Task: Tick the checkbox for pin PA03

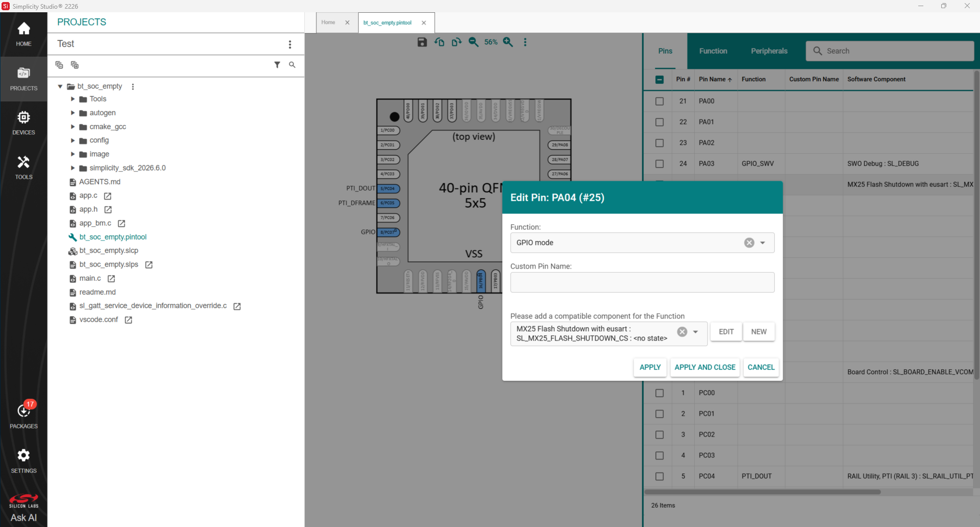Action: coord(659,164)
